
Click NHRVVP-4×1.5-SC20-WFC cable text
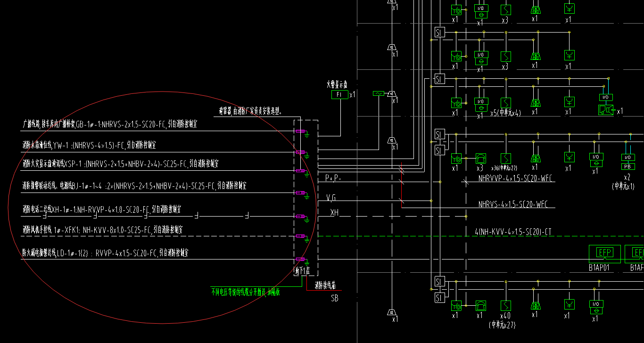pos(516,178)
